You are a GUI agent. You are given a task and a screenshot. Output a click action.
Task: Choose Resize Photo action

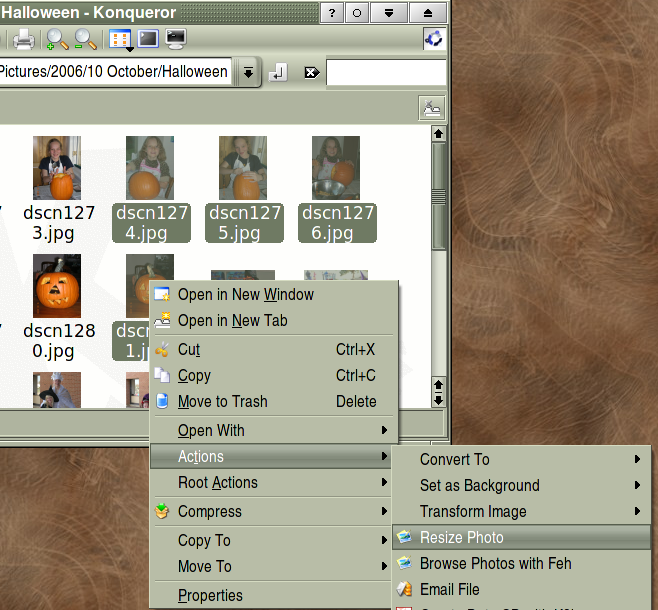(x=522, y=537)
